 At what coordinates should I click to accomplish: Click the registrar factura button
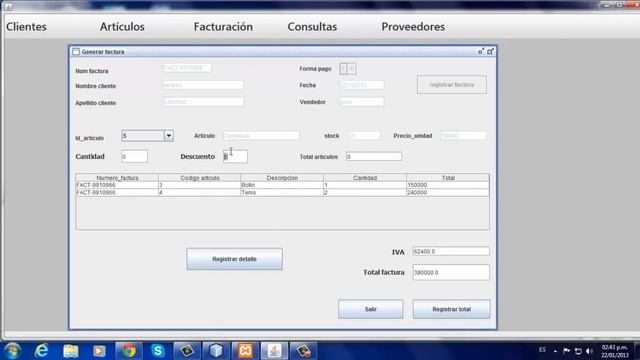(451, 84)
